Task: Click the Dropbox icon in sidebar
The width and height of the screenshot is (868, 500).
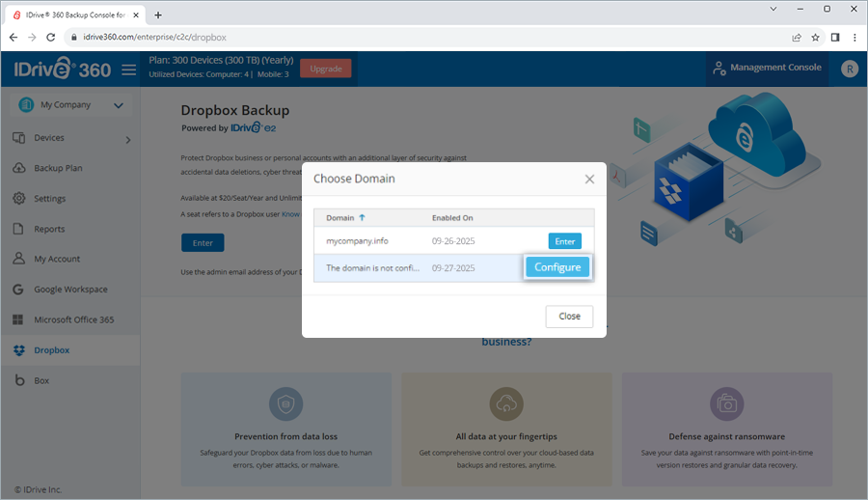Action: point(18,350)
